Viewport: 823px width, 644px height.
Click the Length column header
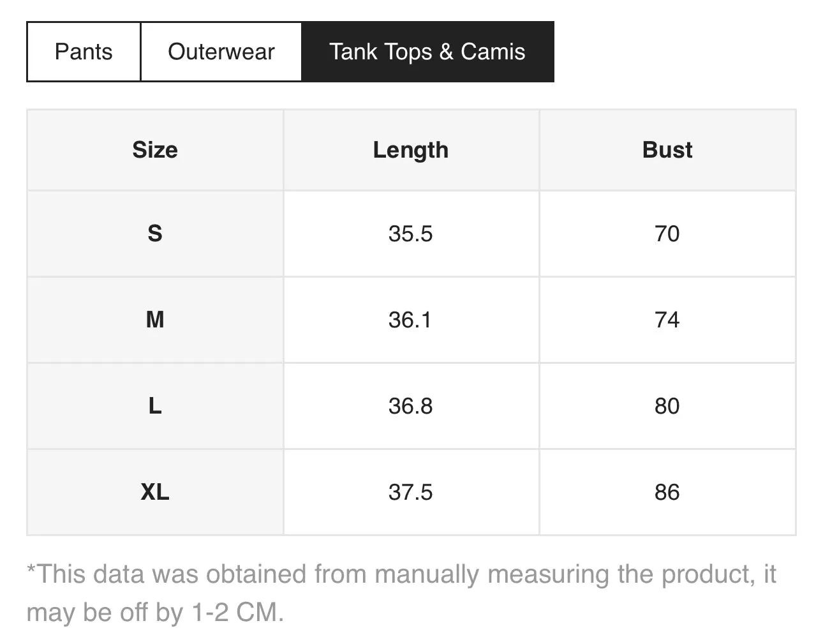point(411,150)
